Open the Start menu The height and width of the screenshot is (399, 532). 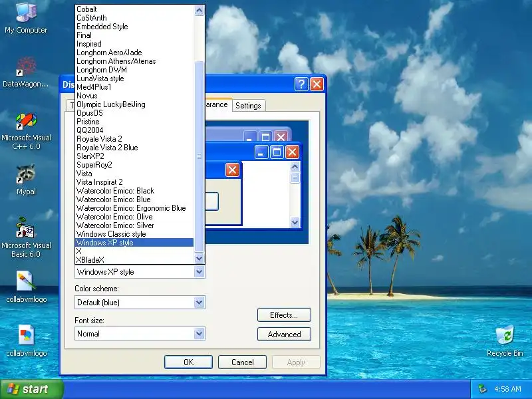click(x=32, y=389)
